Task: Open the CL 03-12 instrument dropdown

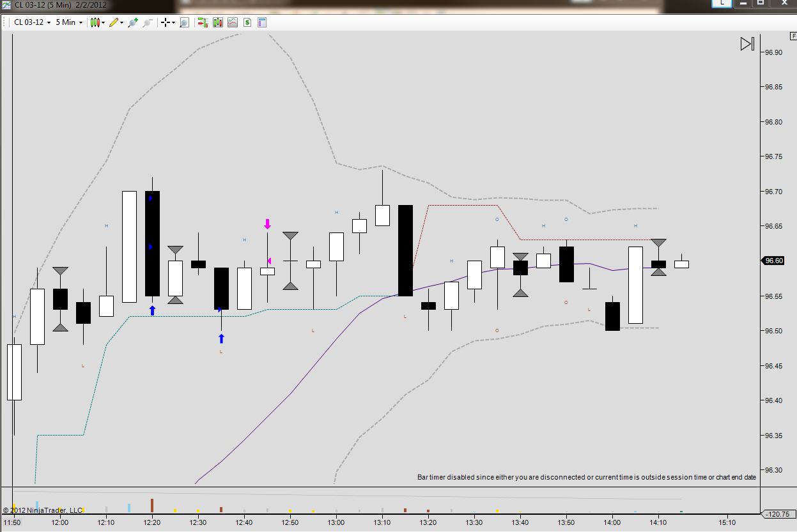Action: tap(33, 22)
